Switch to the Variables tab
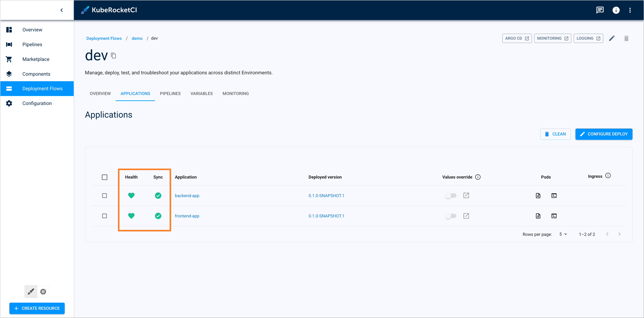 coord(202,93)
